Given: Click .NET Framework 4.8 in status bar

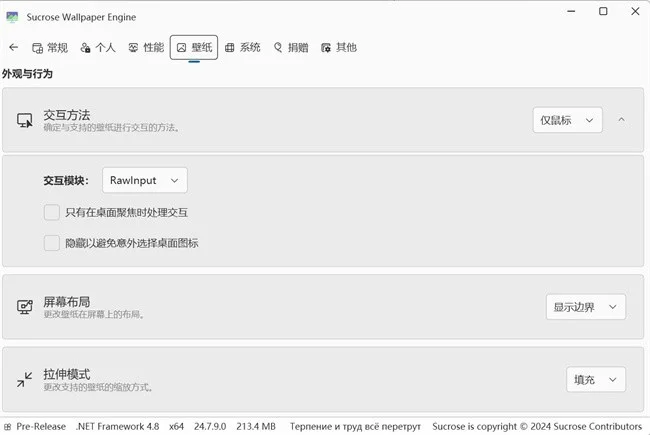Looking at the screenshot, I should [118, 427].
